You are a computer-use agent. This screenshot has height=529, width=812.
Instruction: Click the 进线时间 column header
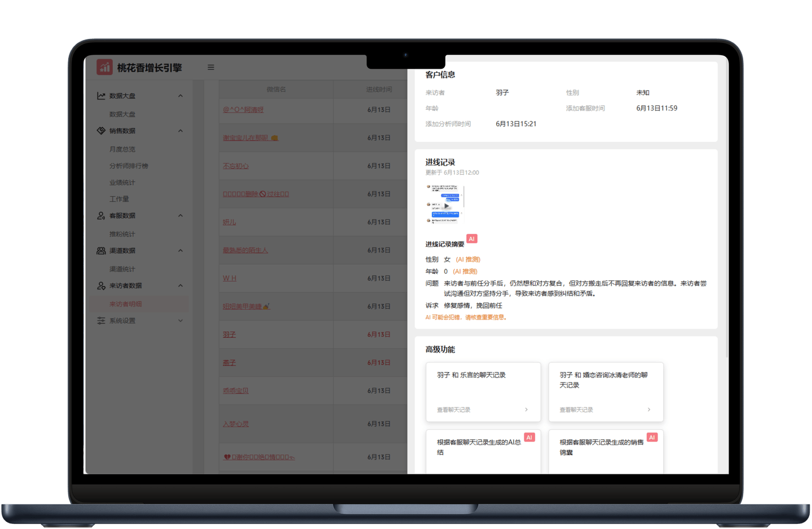[379, 90]
